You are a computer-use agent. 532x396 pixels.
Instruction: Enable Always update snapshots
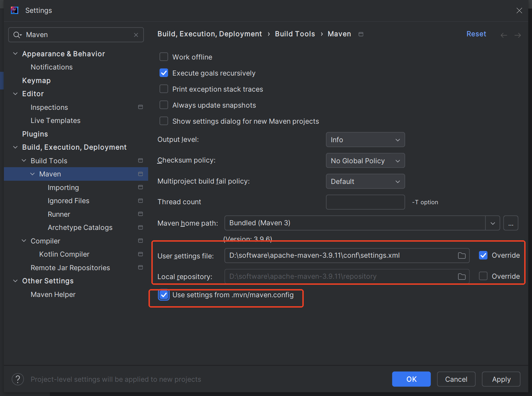click(164, 105)
